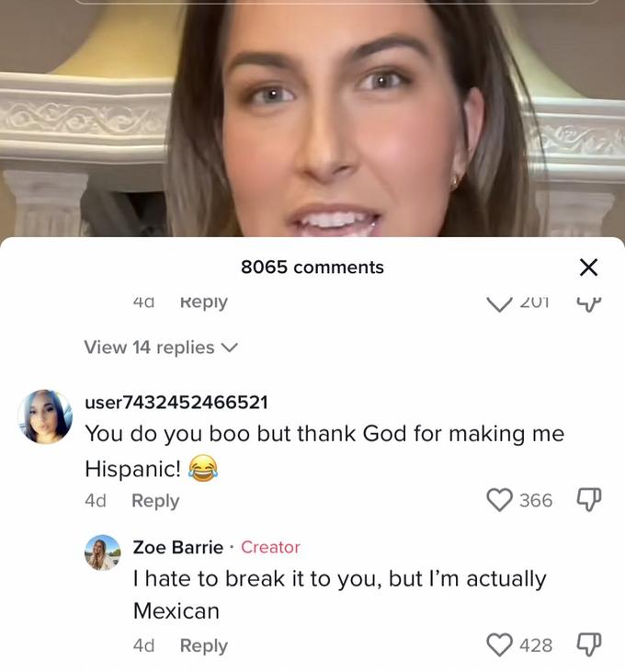625x672 pixels.
Task: Close the comments panel
Action: [588, 268]
